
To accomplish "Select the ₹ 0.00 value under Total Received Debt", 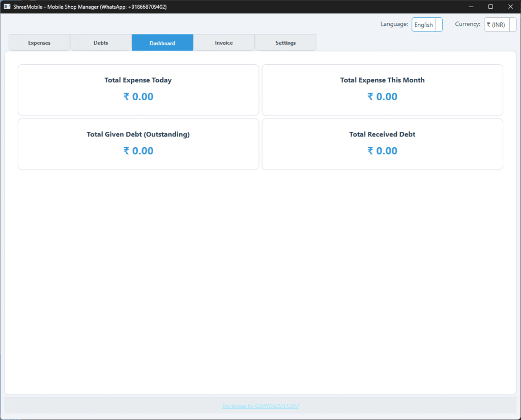I will pos(382,151).
